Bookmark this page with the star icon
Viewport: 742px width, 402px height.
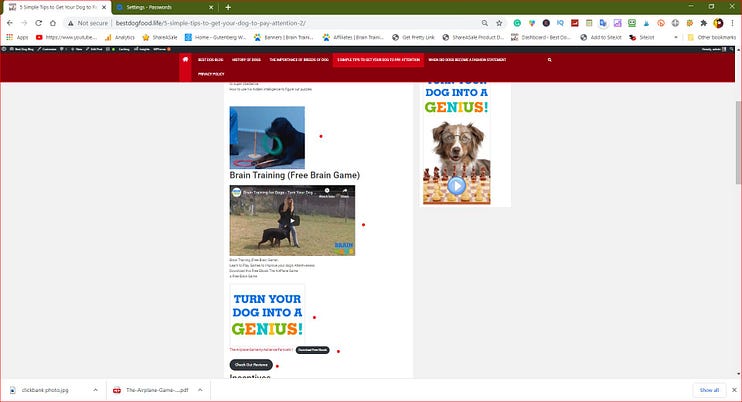point(499,23)
